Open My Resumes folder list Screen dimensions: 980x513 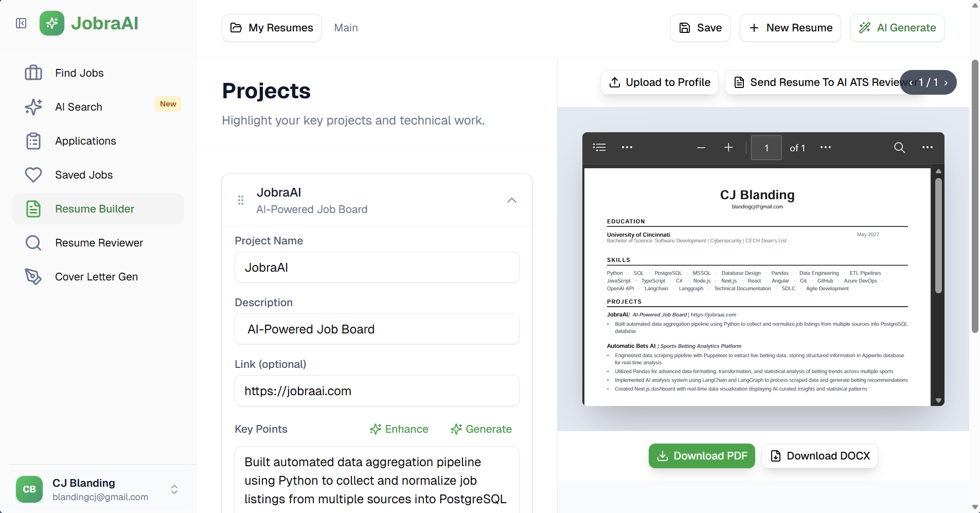tap(272, 28)
